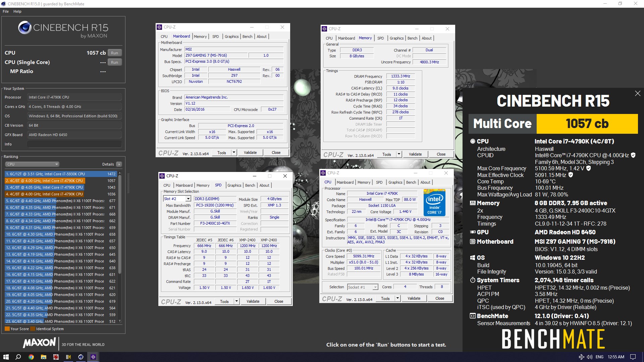Click Validate in the CPU tab window
The height and width of the screenshot is (362, 644).
click(x=414, y=298)
